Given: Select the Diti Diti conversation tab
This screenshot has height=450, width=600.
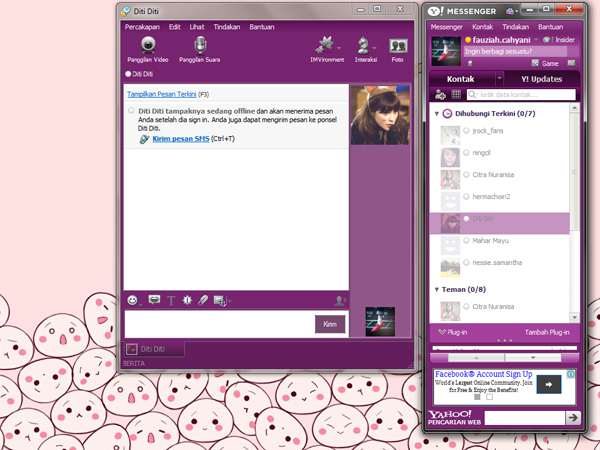Looking at the screenshot, I should [x=154, y=349].
